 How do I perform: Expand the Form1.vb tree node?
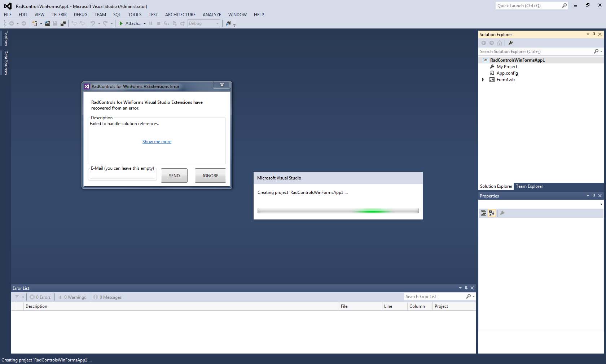(x=483, y=80)
